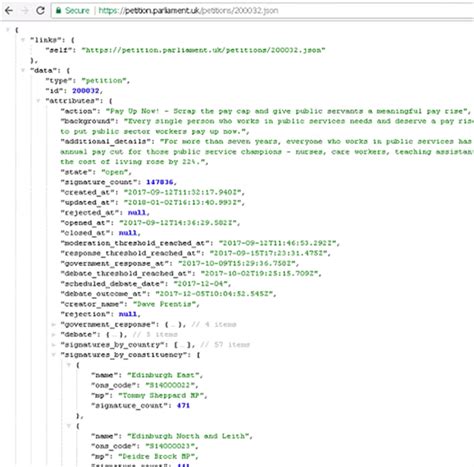
Task: Expand the "signatures_by_country" array
Action: pos(54,345)
